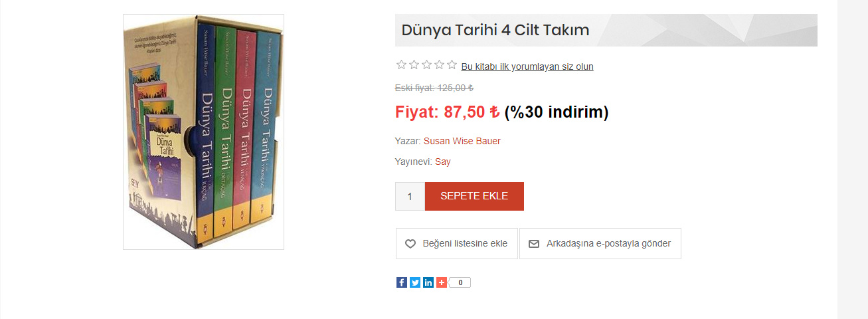Click the heart icon for wishlist
868x319 pixels.
point(410,244)
